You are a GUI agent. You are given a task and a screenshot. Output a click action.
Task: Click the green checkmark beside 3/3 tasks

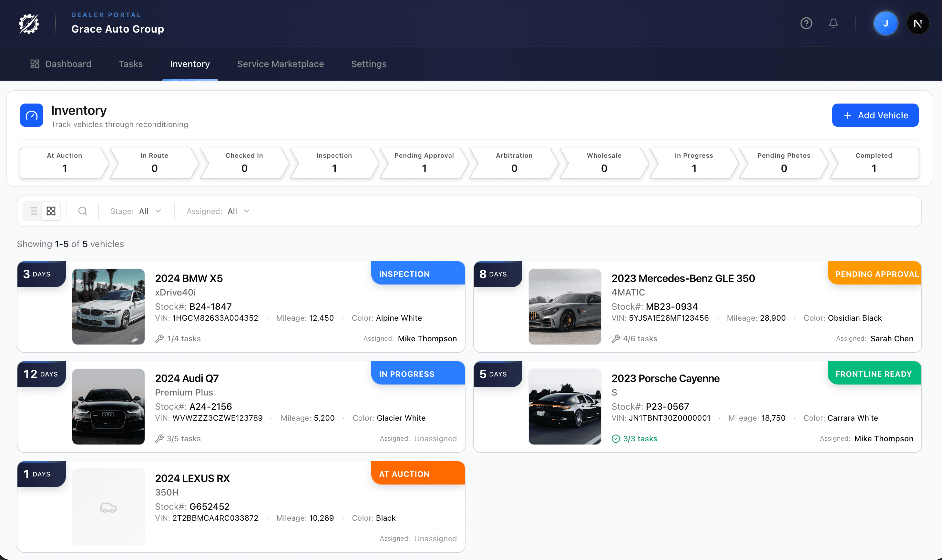coord(615,438)
